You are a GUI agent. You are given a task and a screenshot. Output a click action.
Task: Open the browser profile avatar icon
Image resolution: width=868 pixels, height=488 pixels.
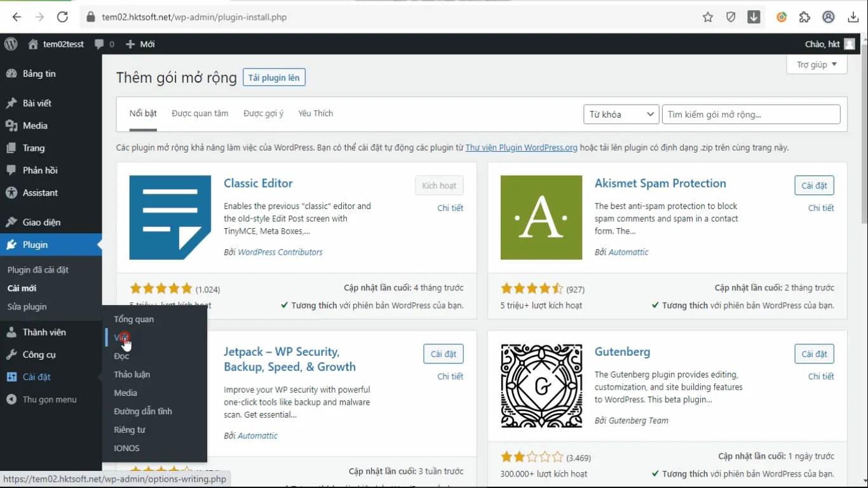tap(829, 17)
